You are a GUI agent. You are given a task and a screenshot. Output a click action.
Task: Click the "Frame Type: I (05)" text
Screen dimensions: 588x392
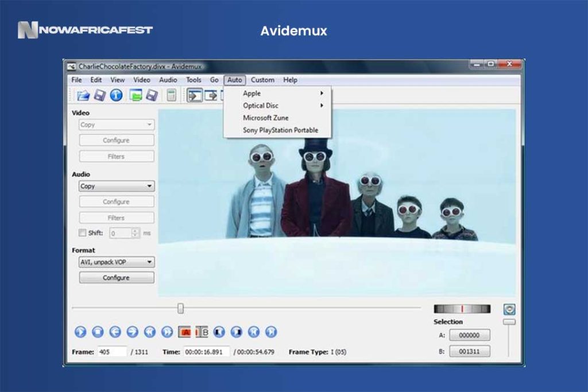coord(318,352)
